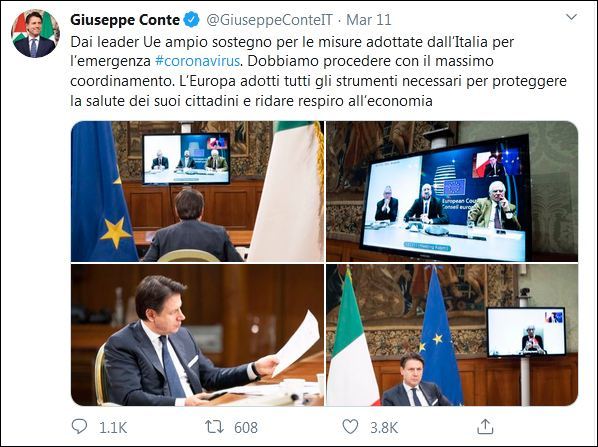The image size is (598, 447).
Task: Open photo of Conte between two flags
Action: (452, 335)
